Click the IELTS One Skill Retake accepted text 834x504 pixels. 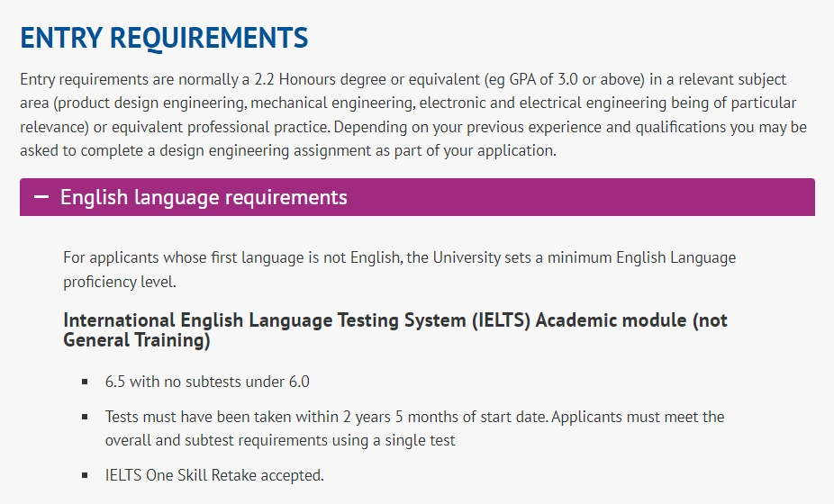[214, 475]
